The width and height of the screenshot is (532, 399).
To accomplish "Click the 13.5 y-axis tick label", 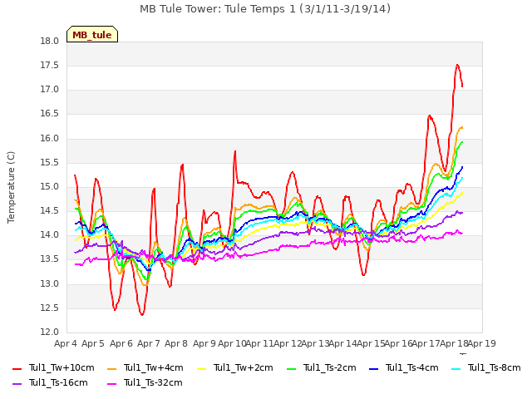I will 50,259.
